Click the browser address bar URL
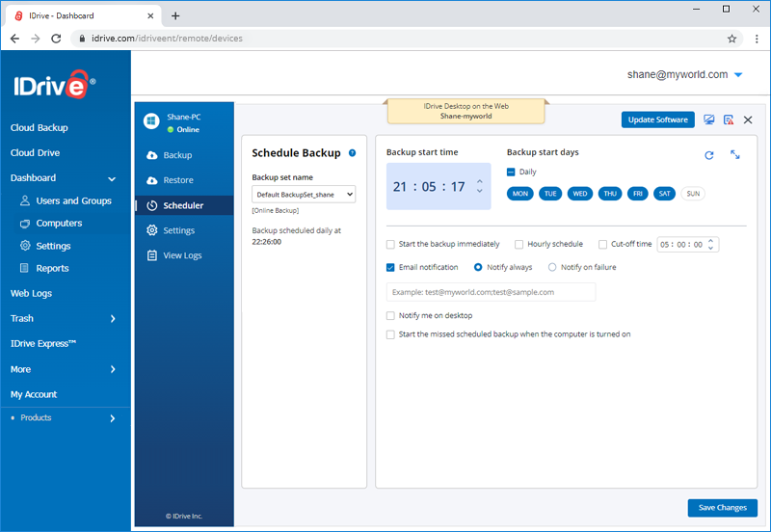The height and width of the screenshot is (532, 771). click(x=167, y=39)
